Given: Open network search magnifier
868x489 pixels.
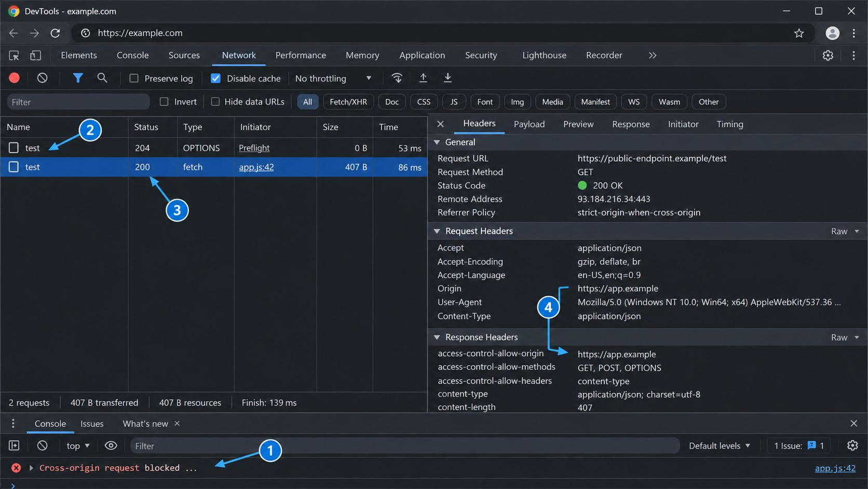Looking at the screenshot, I should [x=102, y=78].
